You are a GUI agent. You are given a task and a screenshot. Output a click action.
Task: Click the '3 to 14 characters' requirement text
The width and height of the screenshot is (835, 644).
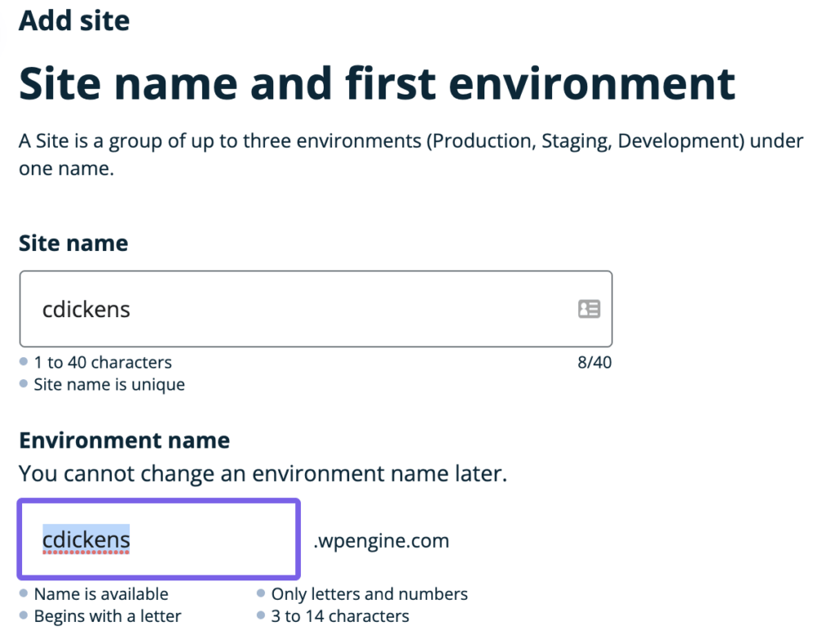(340, 616)
